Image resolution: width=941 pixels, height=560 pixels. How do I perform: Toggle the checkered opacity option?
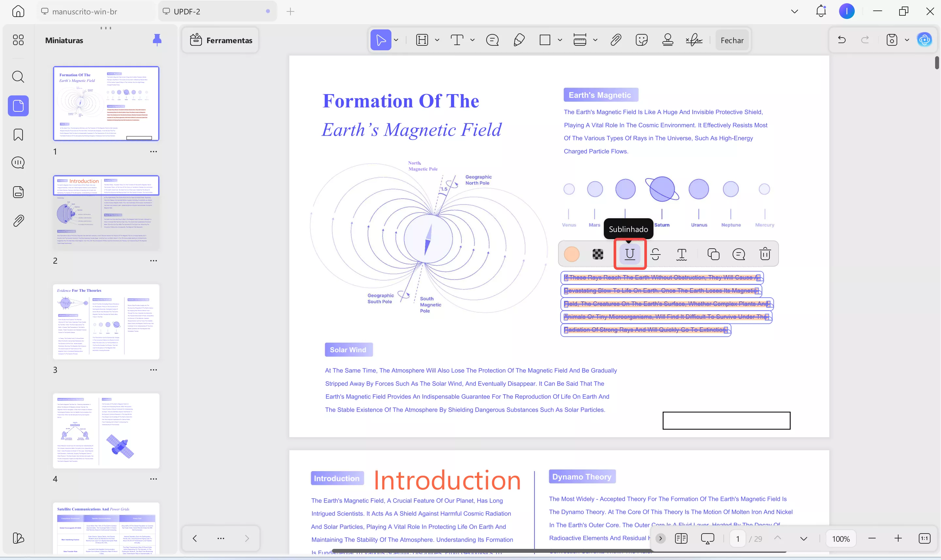(598, 254)
